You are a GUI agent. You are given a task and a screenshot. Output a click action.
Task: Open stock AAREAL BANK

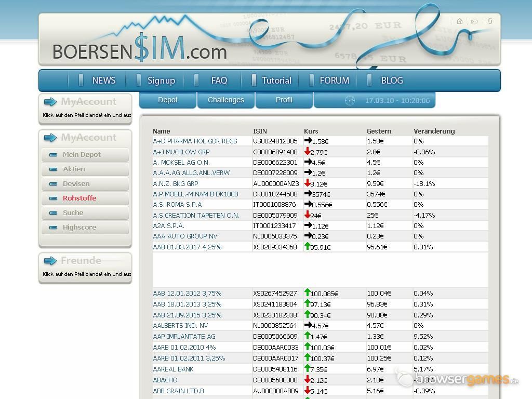coord(173,369)
